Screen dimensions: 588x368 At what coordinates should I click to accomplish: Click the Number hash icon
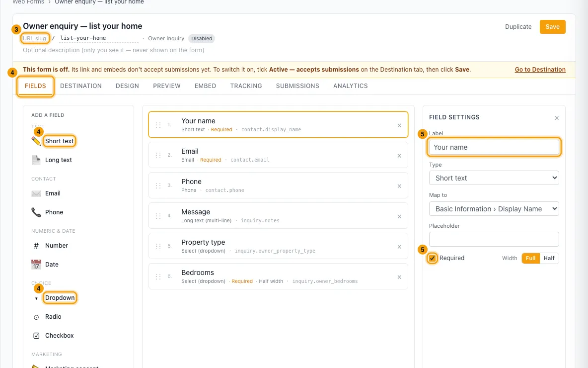click(x=36, y=246)
